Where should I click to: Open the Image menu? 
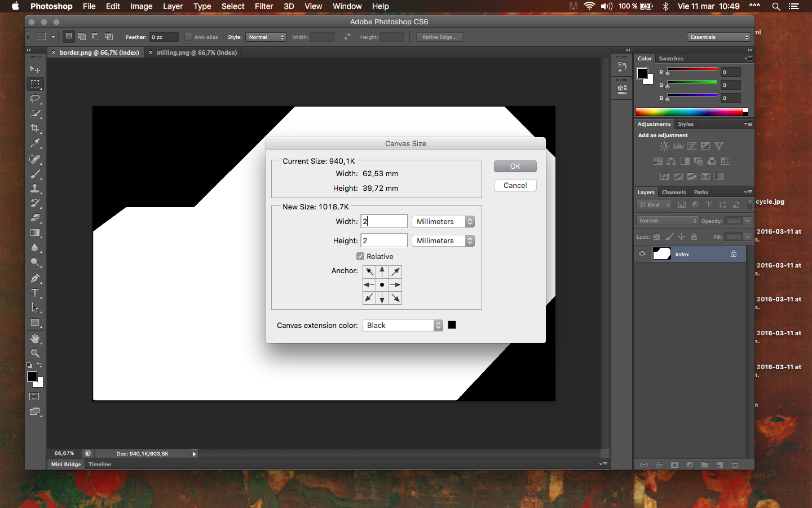pyautogui.click(x=141, y=6)
